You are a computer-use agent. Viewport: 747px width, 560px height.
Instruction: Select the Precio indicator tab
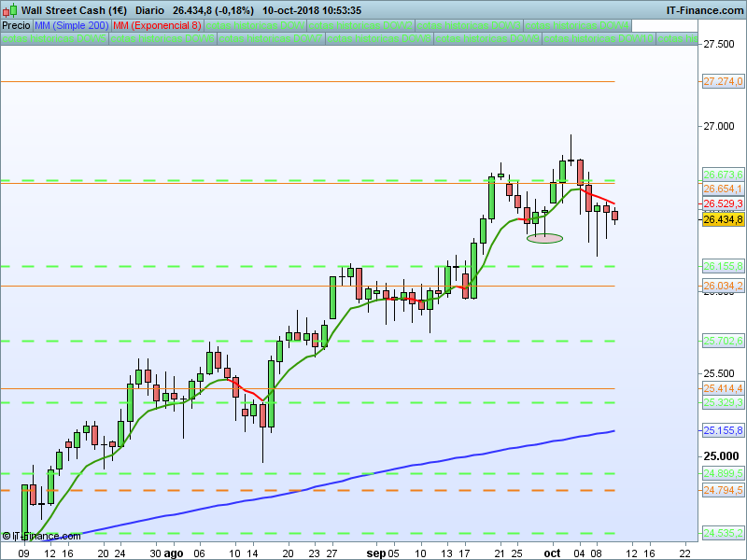pyautogui.click(x=16, y=25)
